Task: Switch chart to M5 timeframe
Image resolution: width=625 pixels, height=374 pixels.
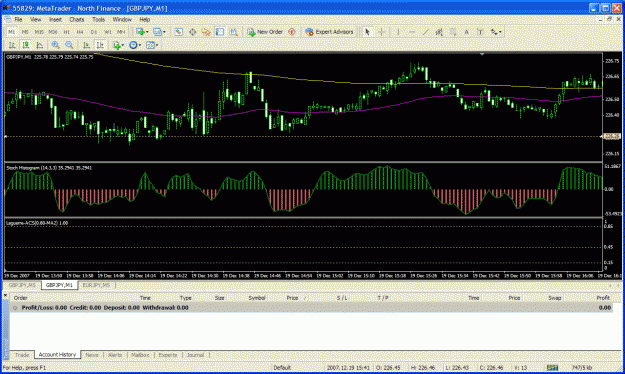Action: [25, 32]
